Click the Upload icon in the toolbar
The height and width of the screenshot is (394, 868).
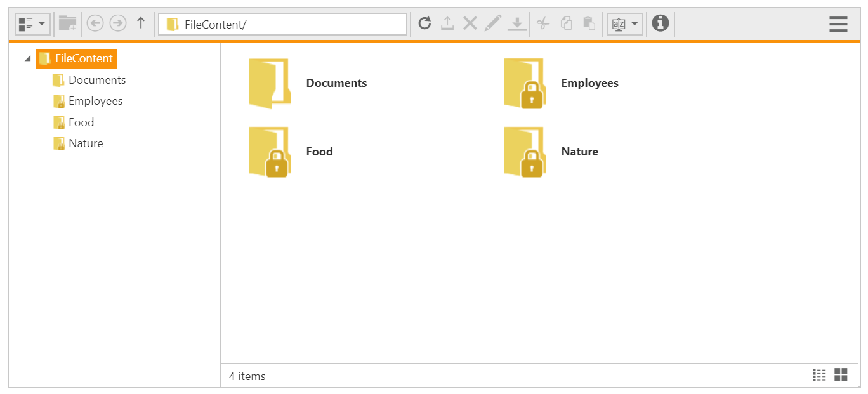(x=447, y=23)
